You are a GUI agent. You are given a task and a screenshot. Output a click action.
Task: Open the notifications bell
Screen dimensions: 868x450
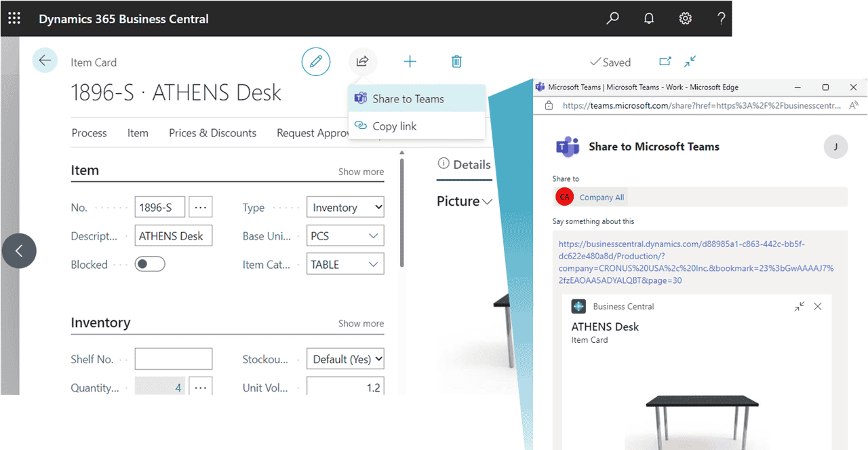pyautogui.click(x=648, y=18)
